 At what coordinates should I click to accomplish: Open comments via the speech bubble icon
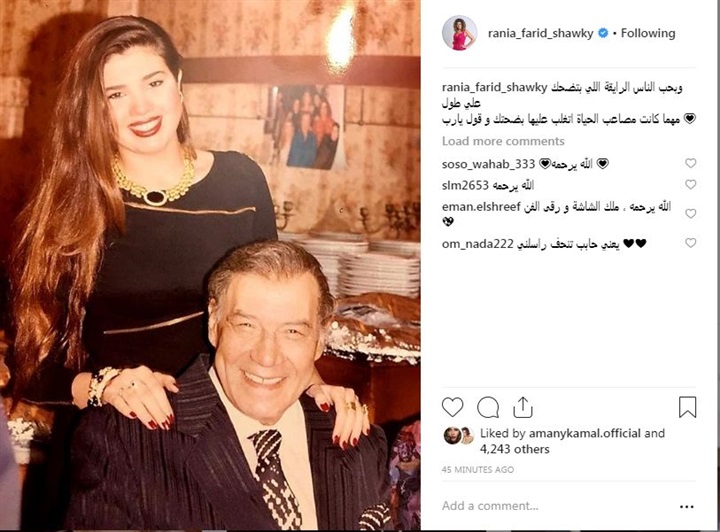(x=488, y=407)
